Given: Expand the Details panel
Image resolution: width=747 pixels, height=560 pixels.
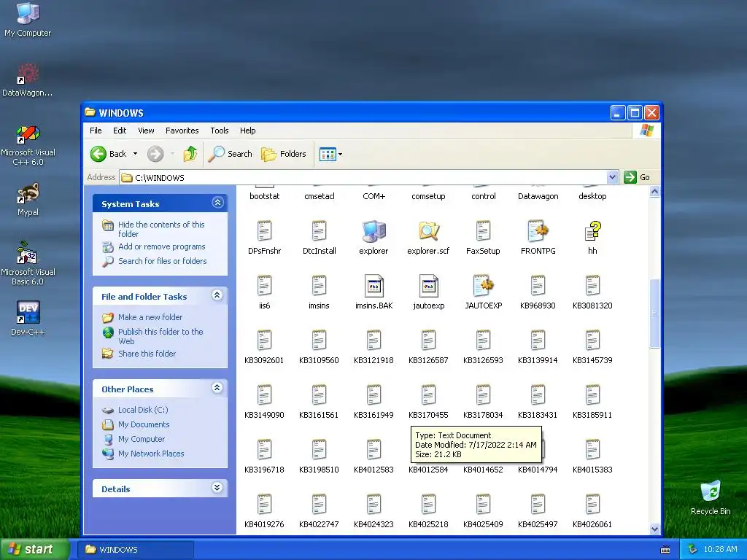Looking at the screenshot, I should coord(217,488).
